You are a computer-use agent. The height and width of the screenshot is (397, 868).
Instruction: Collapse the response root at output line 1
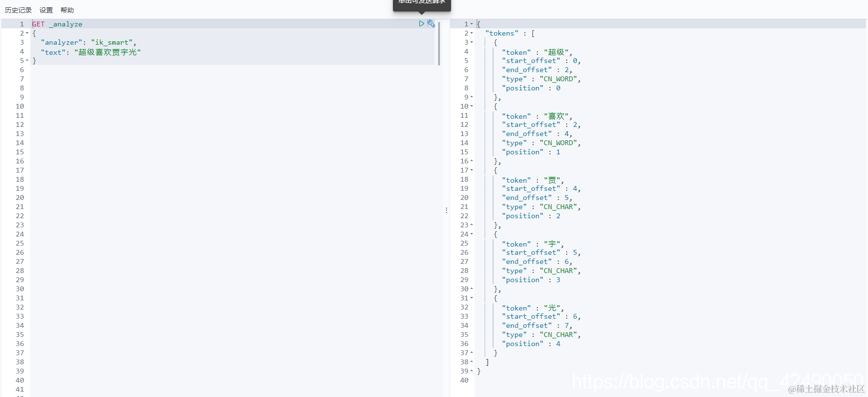(x=472, y=24)
